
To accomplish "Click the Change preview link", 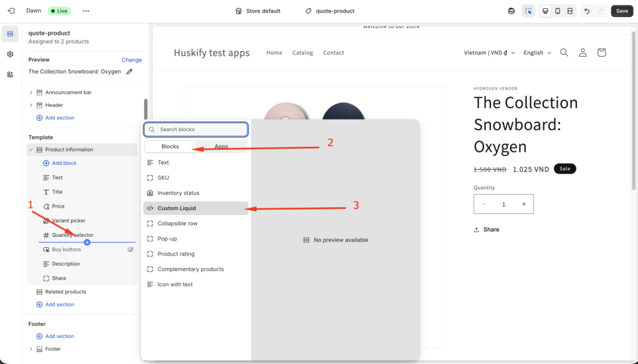I will click(131, 60).
